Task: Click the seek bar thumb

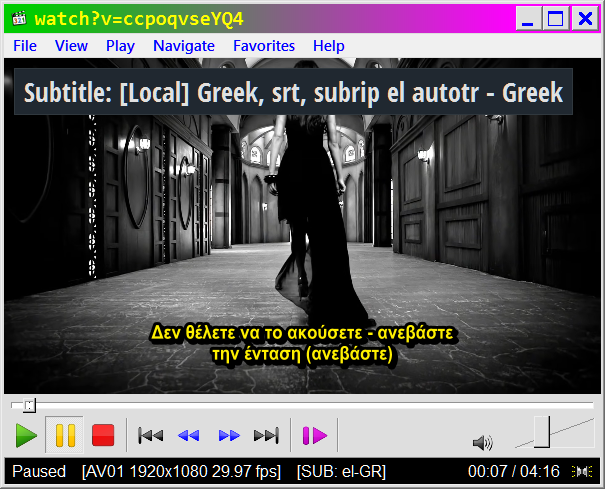Action: (29, 405)
